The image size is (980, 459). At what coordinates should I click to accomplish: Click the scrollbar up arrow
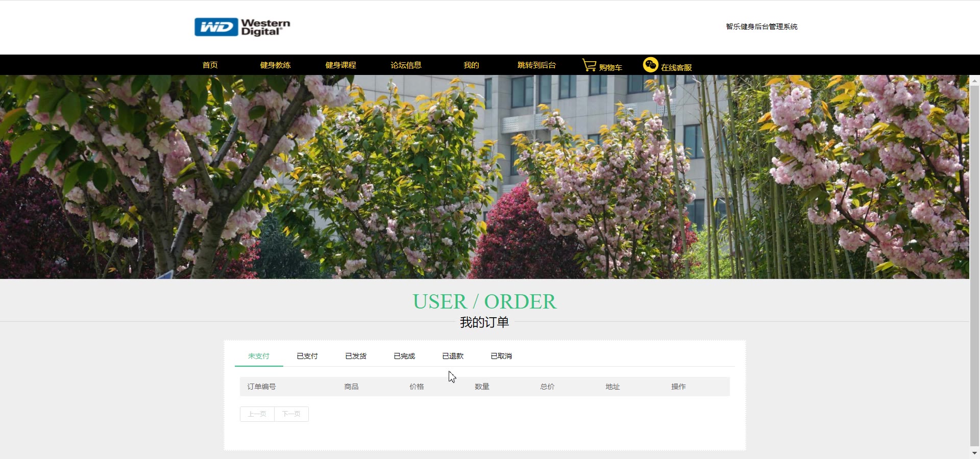pos(974,80)
